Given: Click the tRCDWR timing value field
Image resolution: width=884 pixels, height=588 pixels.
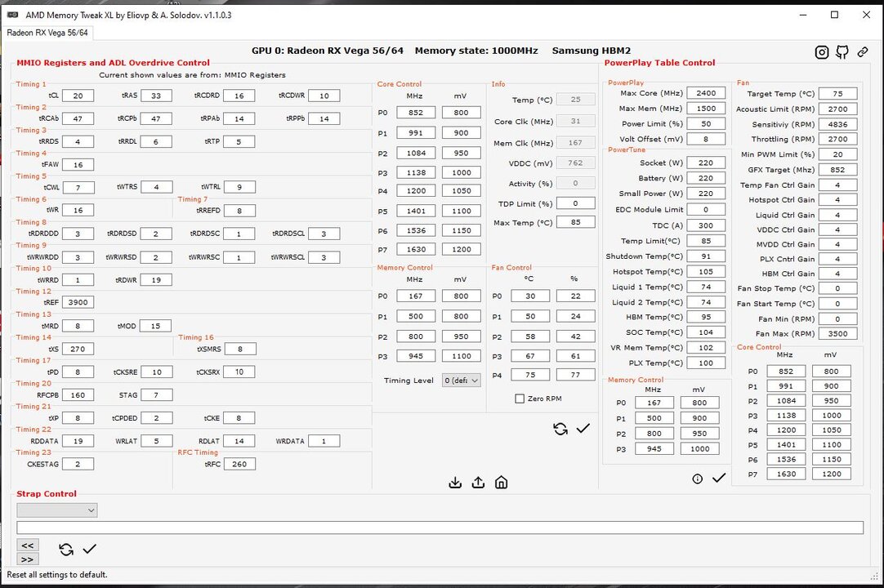Looking at the screenshot, I should point(324,96).
